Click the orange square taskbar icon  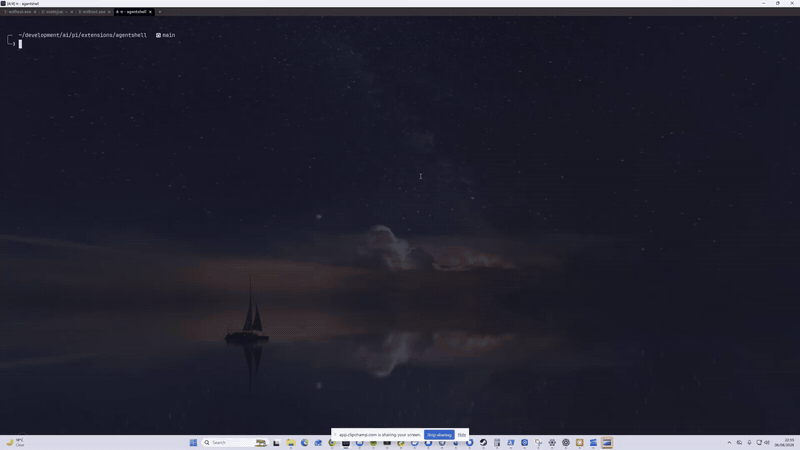point(580,442)
